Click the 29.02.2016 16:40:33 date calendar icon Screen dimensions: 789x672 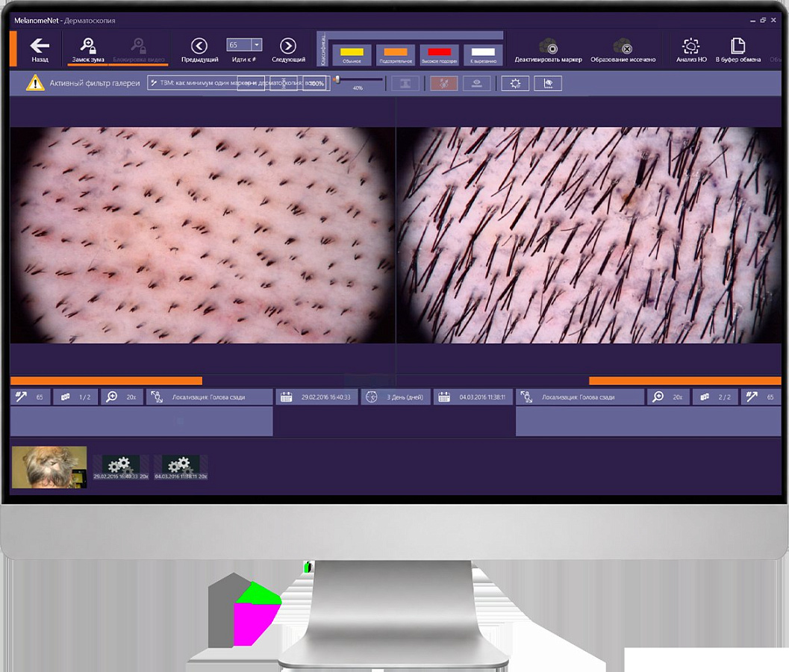287,397
